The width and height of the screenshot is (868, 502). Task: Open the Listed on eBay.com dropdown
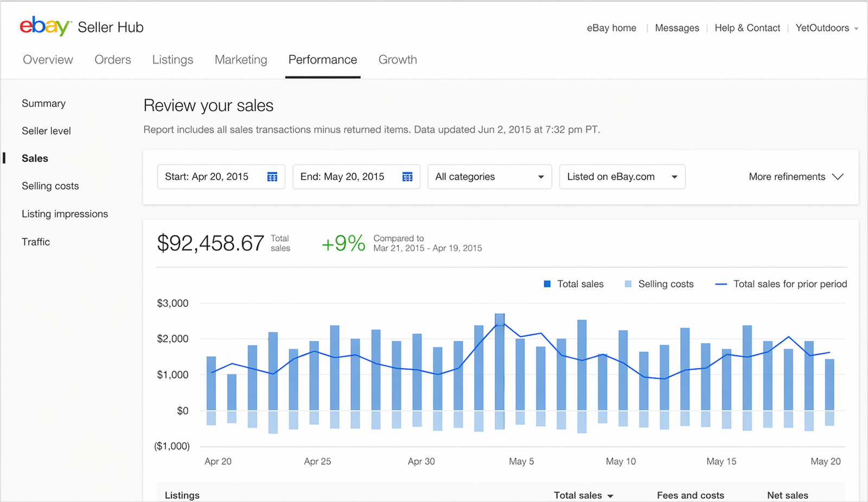pyautogui.click(x=622, y=177)
